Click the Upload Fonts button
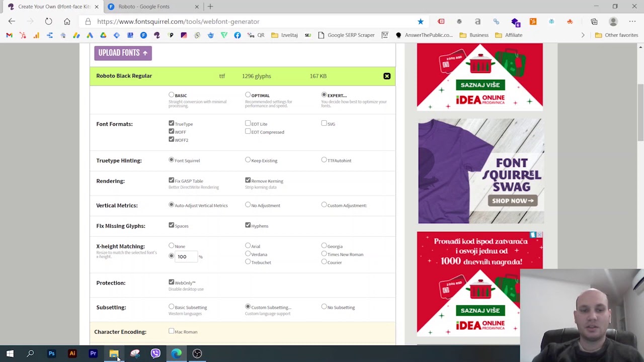The image size is (644, 362). click(x=123, y=53)
